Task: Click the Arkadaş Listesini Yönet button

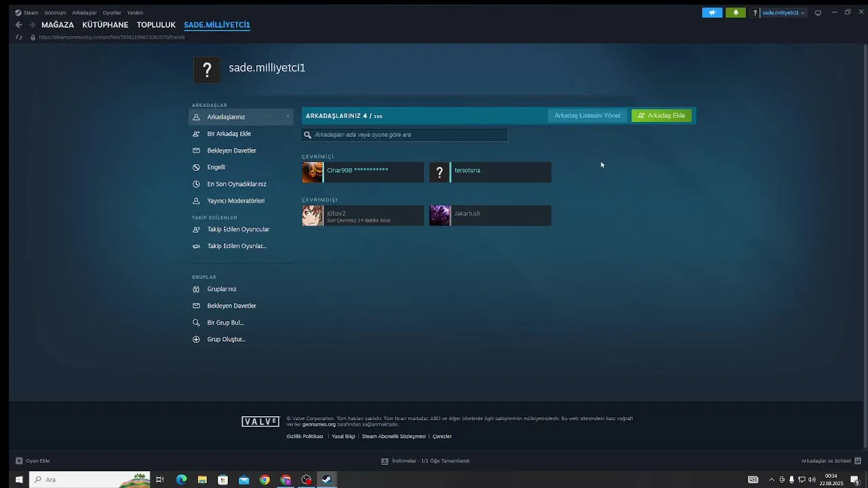Action: click(x=587, y=115)
